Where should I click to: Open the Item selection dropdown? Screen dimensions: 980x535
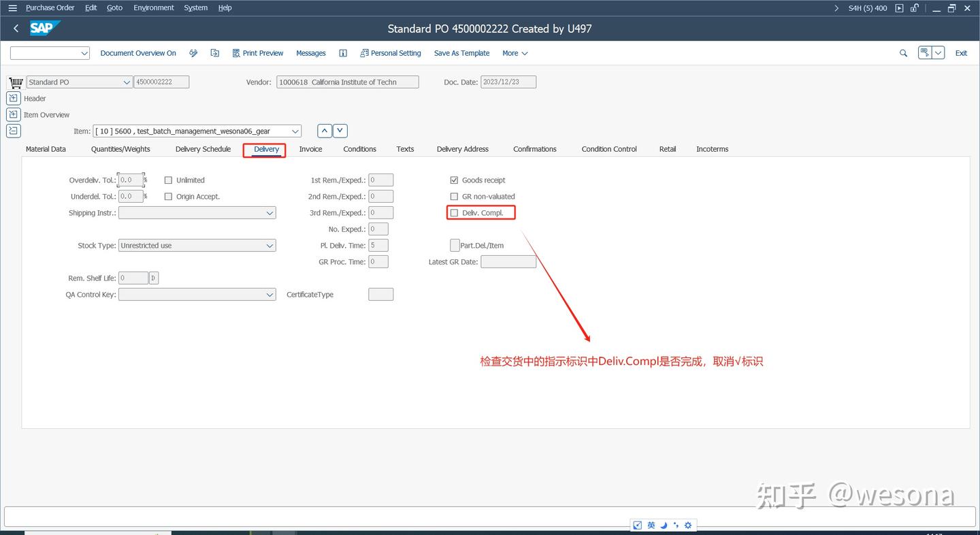click(295, 131)
